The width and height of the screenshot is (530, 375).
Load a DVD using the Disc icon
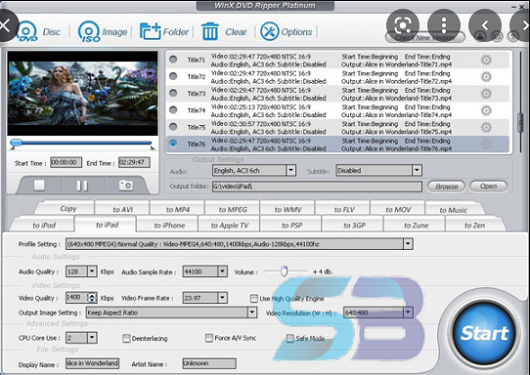[39, 32]
